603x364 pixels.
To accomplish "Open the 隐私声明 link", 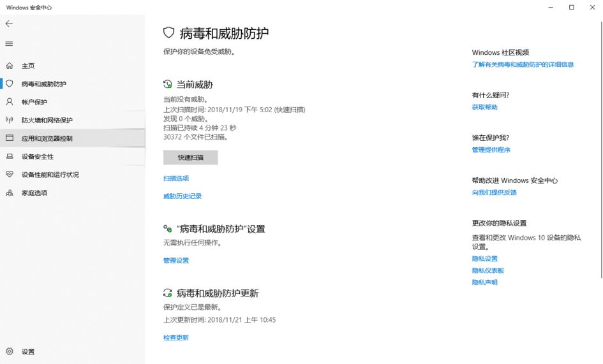I will tap(484, 282).
